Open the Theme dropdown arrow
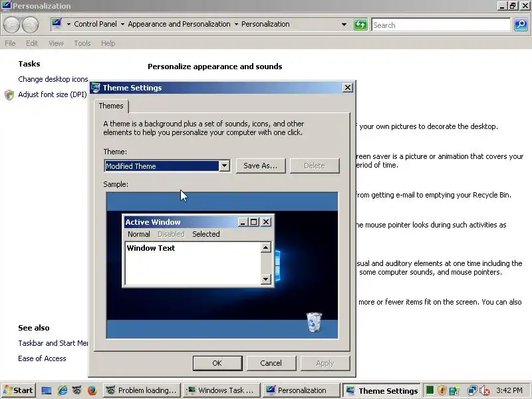 224,166
